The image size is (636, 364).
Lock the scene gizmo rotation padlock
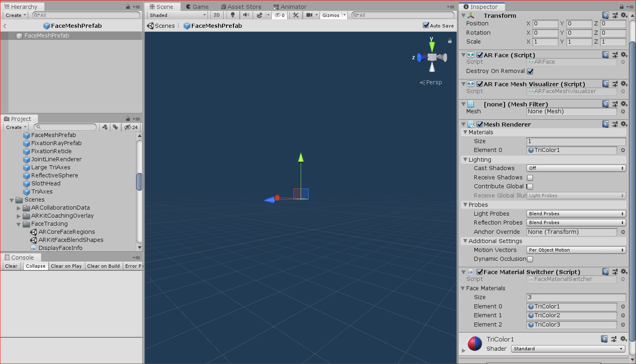click(450, 41)
